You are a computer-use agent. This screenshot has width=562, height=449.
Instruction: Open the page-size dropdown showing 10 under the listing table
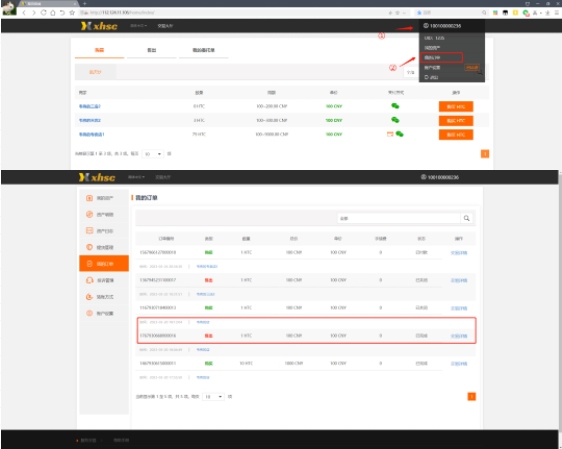coord(153,154)
